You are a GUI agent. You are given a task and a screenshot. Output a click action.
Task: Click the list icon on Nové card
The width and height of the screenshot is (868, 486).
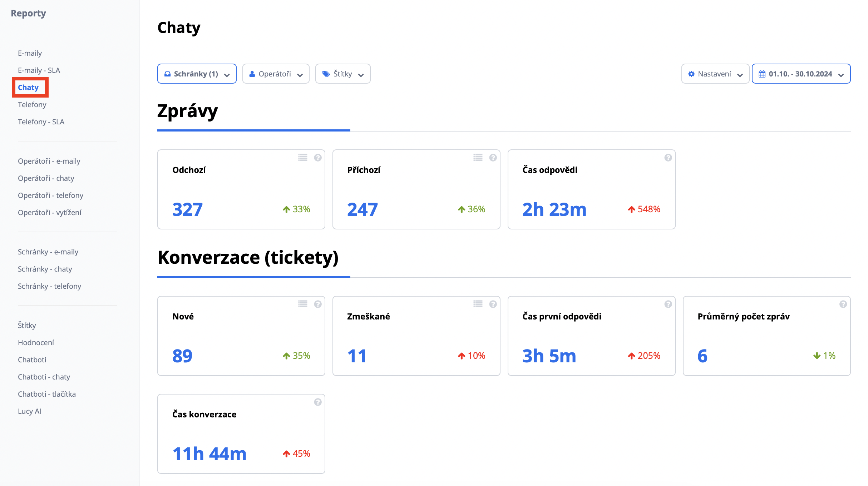pos(303,304)
